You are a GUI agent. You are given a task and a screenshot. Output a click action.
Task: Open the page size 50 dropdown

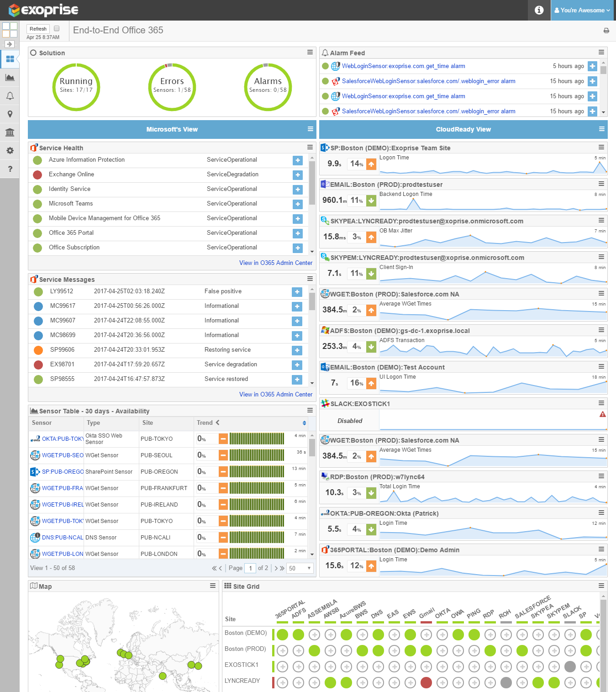[300, 568]
